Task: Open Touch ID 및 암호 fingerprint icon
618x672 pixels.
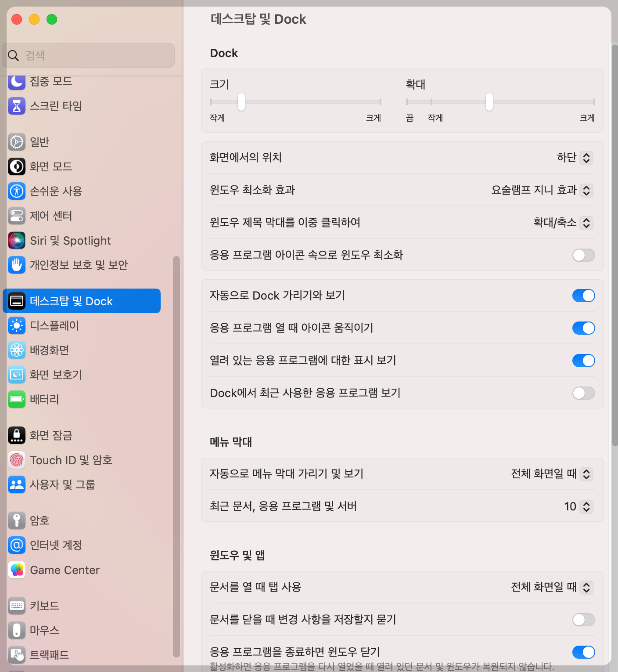Action: tap(17, 460)
